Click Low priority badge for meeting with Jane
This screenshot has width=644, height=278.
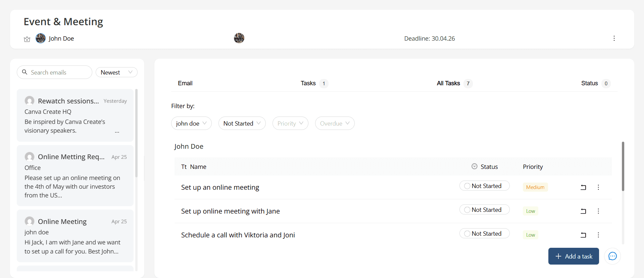coord(531,211)
